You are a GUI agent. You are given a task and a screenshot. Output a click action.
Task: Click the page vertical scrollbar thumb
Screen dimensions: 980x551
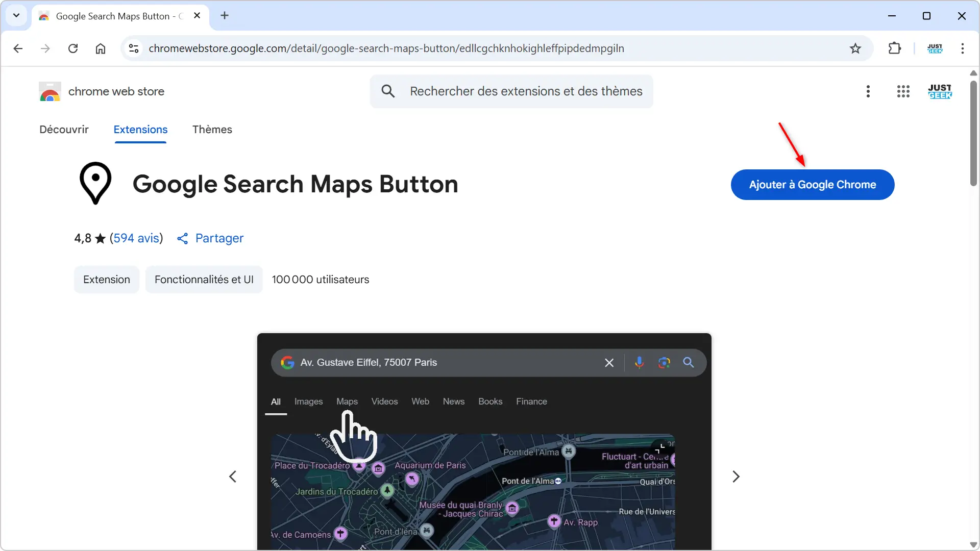[974, 133]
